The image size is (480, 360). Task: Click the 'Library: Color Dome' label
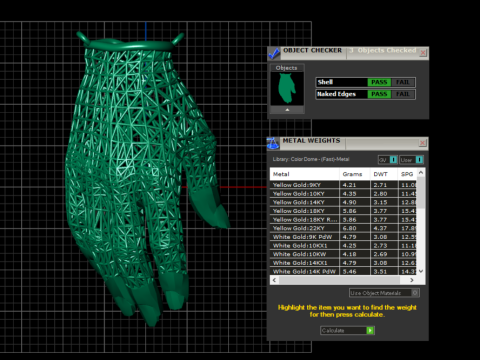311,159
